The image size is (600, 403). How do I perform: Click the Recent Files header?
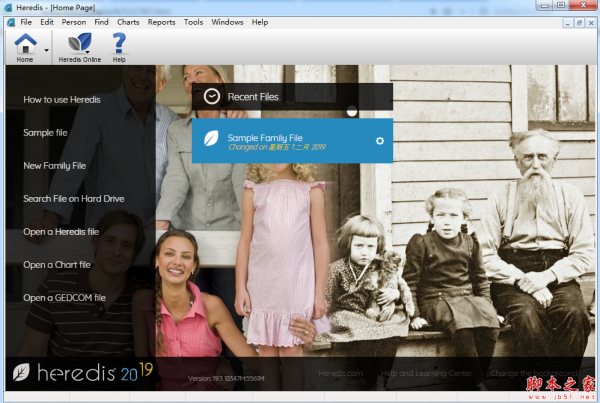[292, 97]
